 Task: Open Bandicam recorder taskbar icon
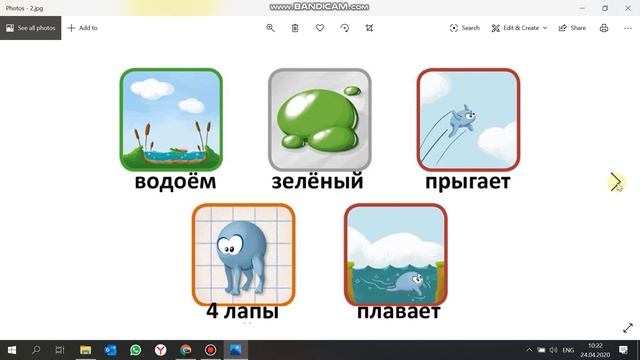(211, 350)
